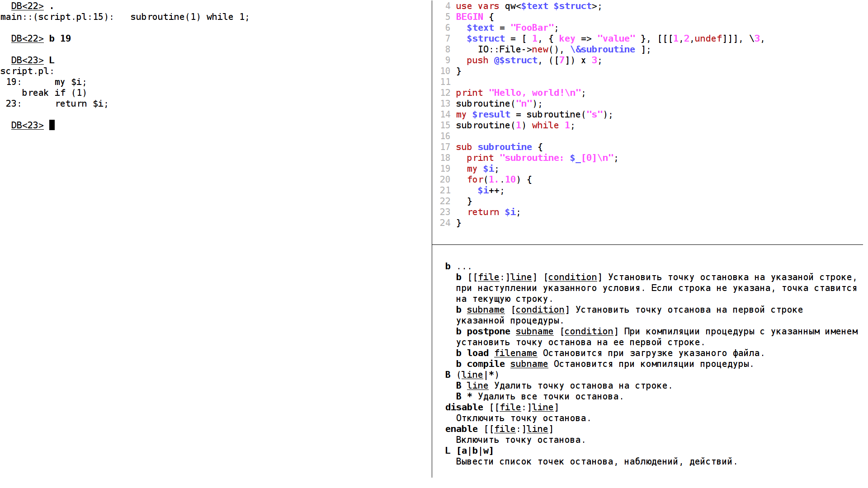Click the 'return $i;' code on line 23
868x488 pixels.
click(494, 212)
